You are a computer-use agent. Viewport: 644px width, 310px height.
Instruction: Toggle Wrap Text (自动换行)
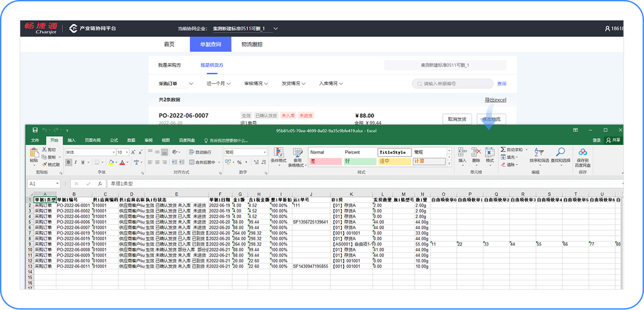201,153
